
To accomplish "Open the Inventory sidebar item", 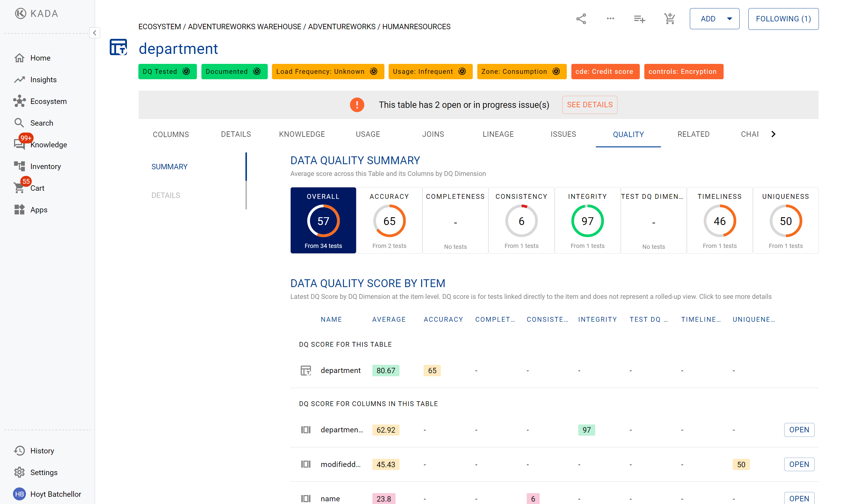I will click(x=45, y=166).
